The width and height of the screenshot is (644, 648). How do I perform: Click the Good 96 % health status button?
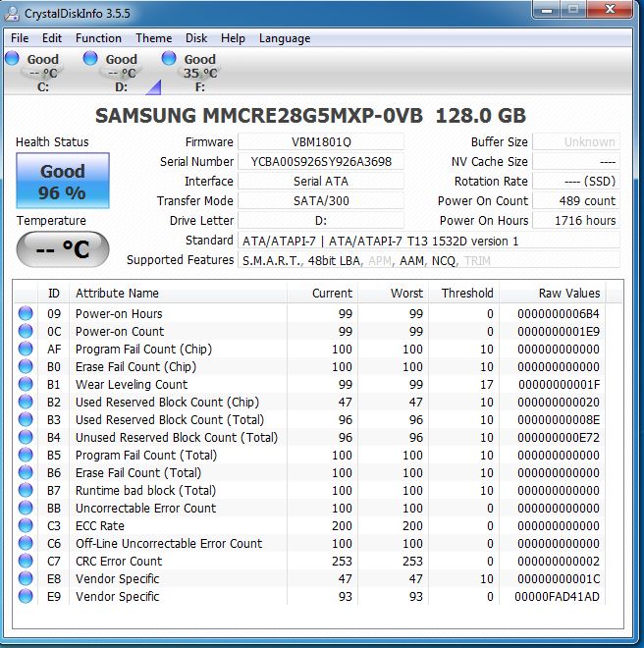click(63, 181)
